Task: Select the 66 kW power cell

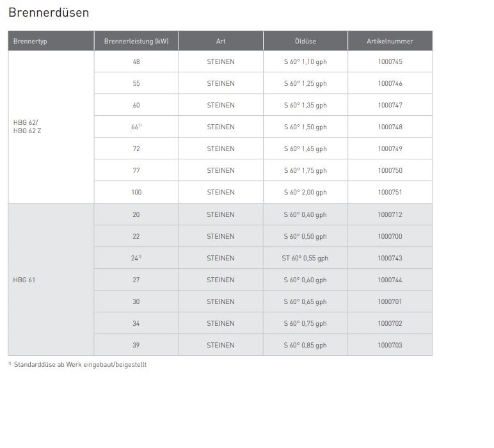Action: pyautogui.click(x=136, y=127)
